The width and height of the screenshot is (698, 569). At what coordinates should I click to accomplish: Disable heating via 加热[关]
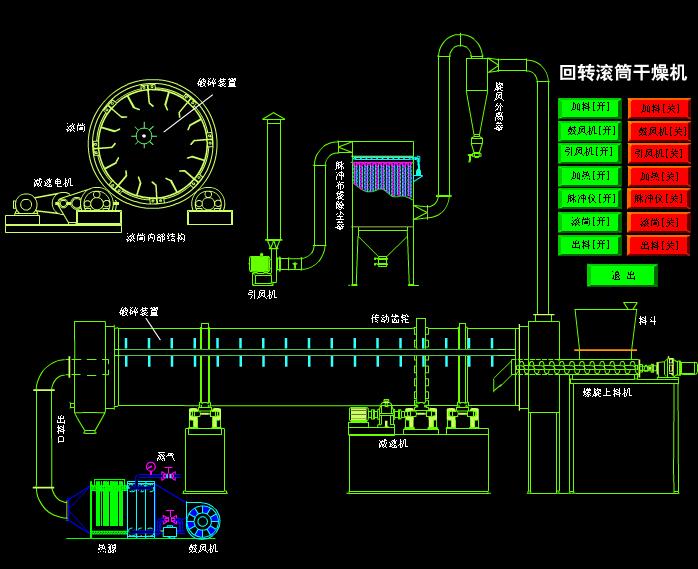659,176
